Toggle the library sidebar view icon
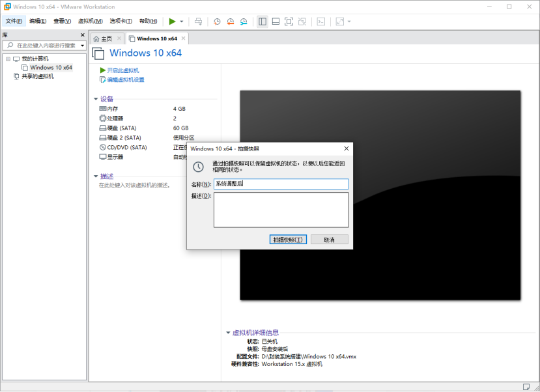The height and width of the screenshot is (392, 540). pos(263,21)
